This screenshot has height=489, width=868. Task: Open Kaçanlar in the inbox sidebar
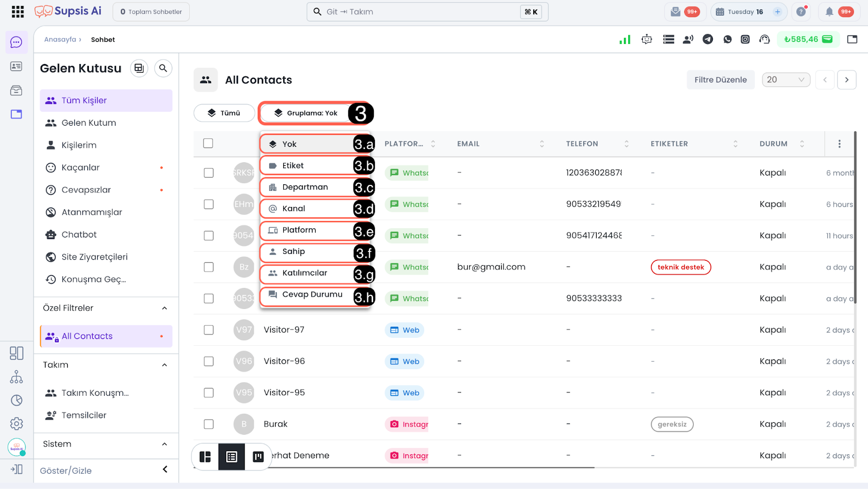click(81, 168)
